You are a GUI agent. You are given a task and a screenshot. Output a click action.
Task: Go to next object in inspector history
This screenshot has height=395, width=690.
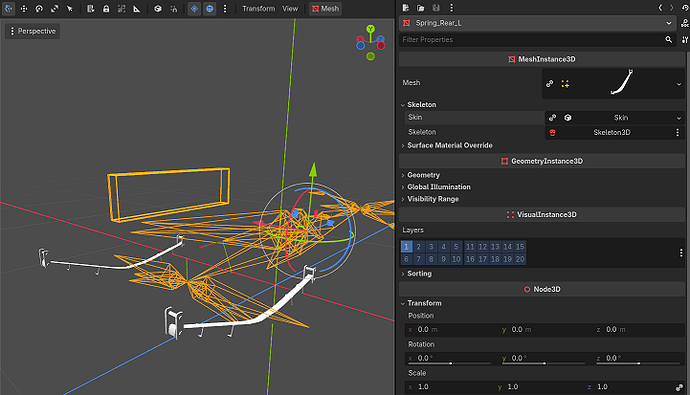click(x=672, y=7)
